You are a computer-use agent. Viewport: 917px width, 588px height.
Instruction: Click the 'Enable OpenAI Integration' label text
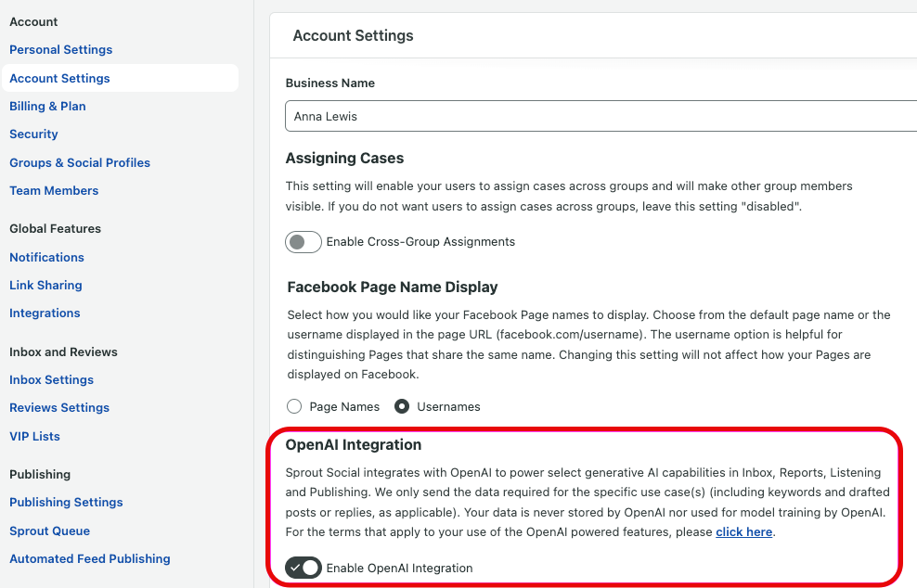coord(399,569)
